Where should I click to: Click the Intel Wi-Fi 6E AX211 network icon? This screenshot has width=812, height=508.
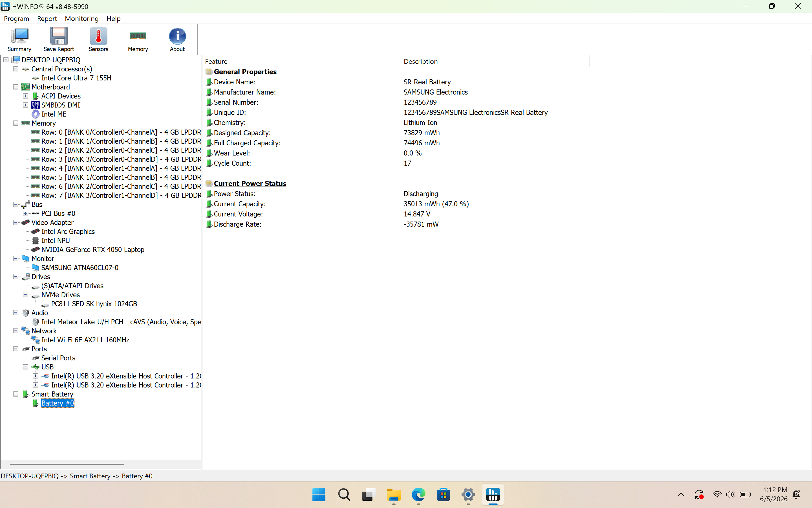[35, 340]
